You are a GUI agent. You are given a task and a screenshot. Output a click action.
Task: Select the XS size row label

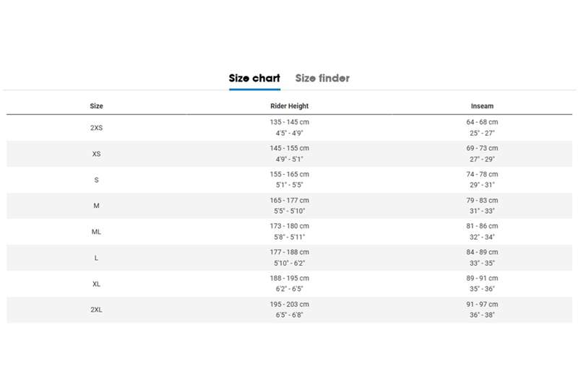[x=96, y=154]
